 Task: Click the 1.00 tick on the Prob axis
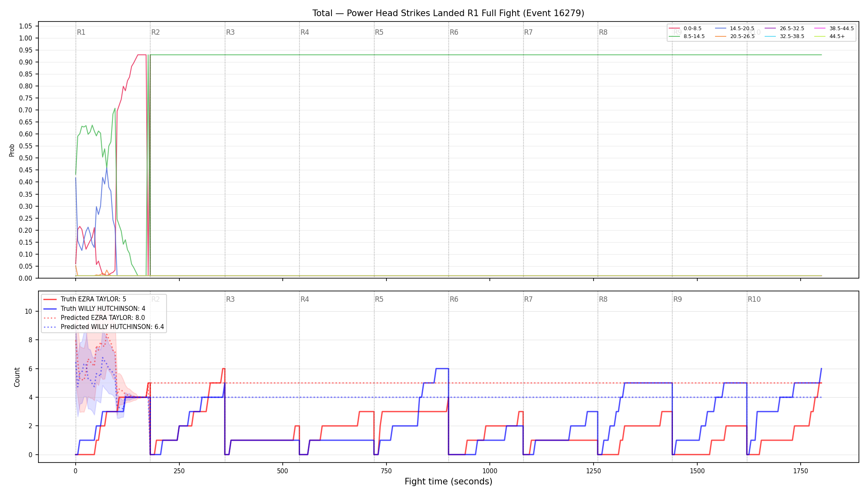point(26,38)
